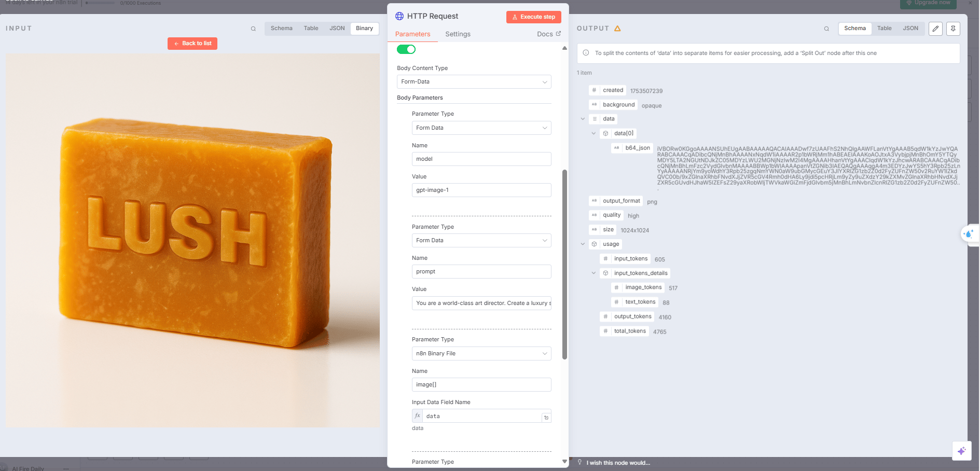
Task: Click the lightbulb icon beside 'I wish this node would'
Action: 580,462
